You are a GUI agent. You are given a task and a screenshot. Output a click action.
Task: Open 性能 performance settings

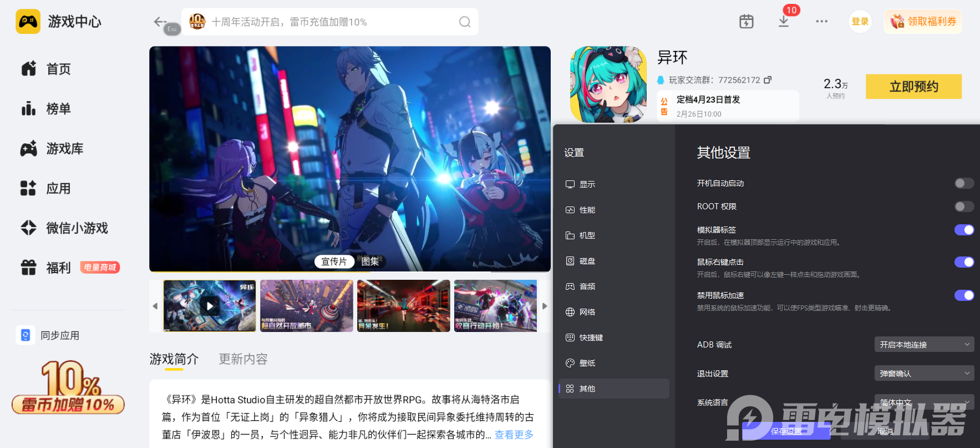pyautogui.click(x=614, y=210)
